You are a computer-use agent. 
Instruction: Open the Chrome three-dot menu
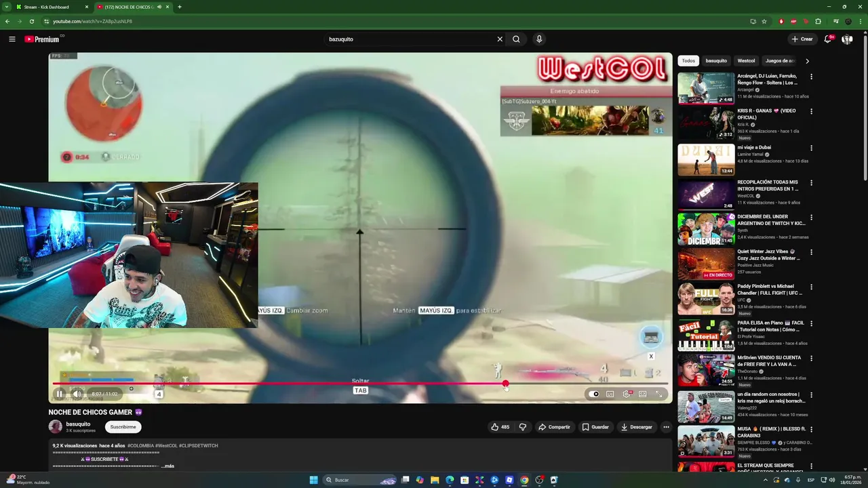coord(861,21)
